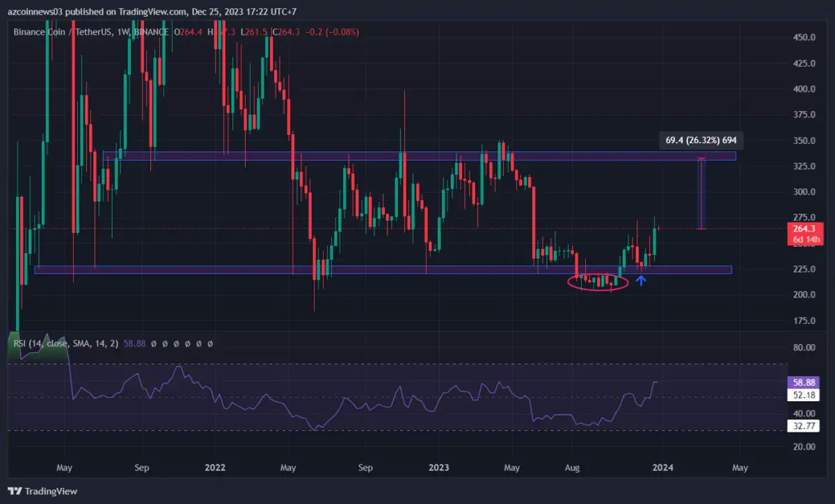Image resolution: width=835 pixels, height=504 pixels.
Task: Click the 20.00 RSI axis label
Action: pos(804,447)
